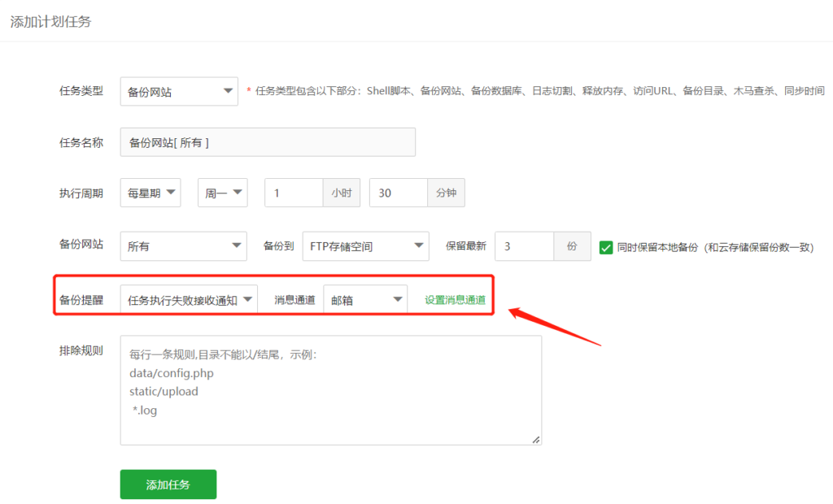
Task: Toggle the 同时保留本地备份 checkbox
Action: [605, 247]
